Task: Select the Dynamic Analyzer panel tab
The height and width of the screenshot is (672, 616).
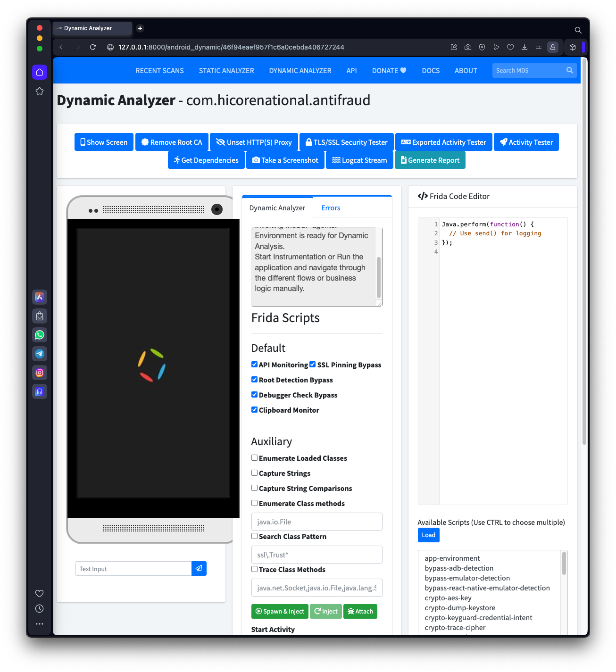Action: 277,208
